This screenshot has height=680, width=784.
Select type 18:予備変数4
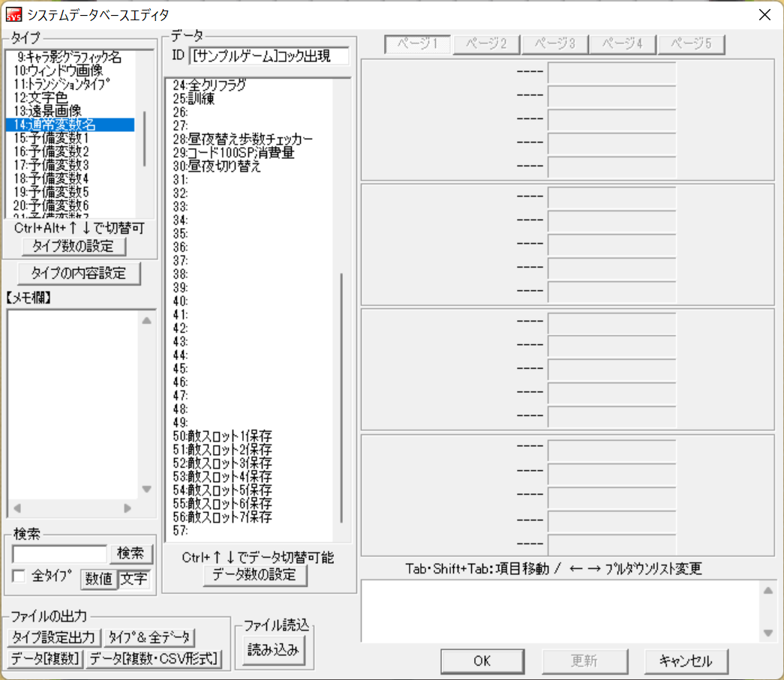70,178
